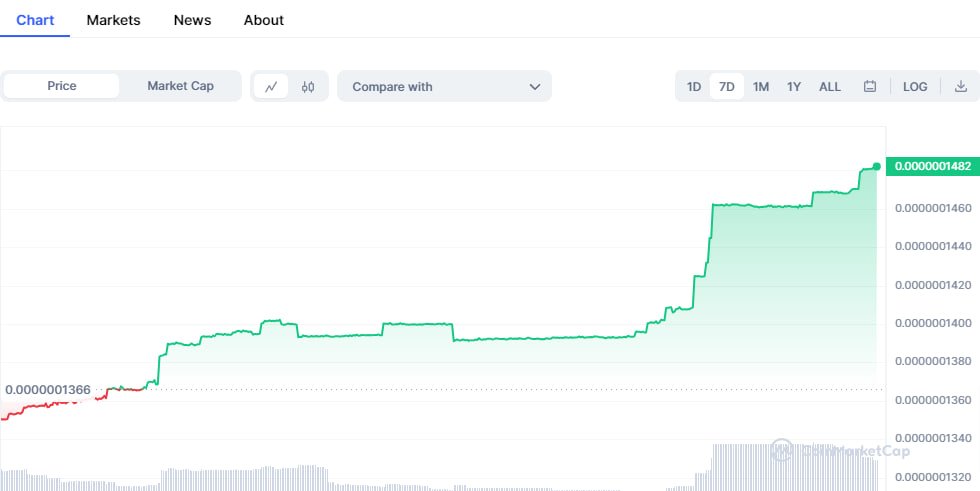Switch to the line chart view icon
The width and height of the screenshot is (980, 491).
click(x=271, y=86)
